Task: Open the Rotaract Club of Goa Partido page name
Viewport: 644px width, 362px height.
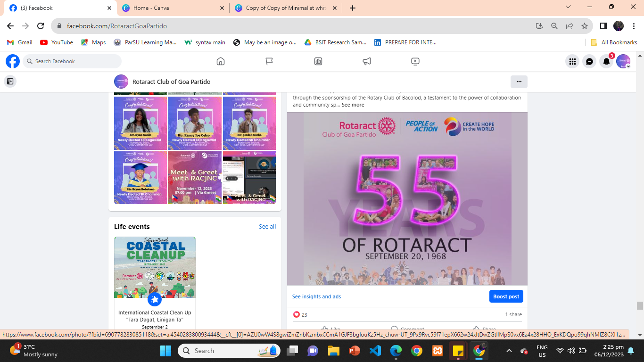Action: (172, 82)
